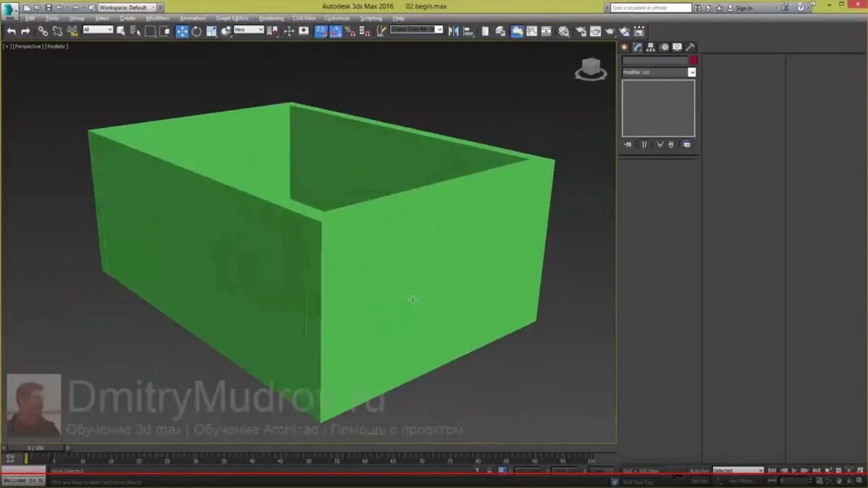Click the Key Filters button
The width and height of the screenshot is (868, 488).
[741, 480]
